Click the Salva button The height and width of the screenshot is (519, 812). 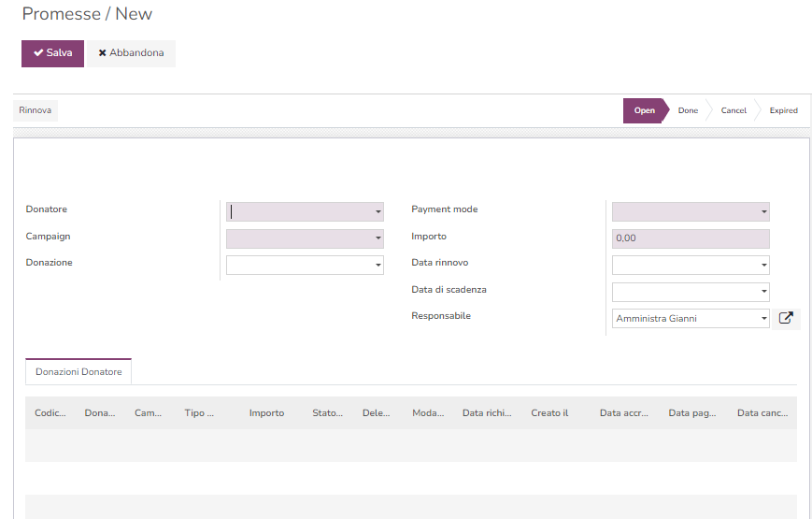tap(52, 53)
